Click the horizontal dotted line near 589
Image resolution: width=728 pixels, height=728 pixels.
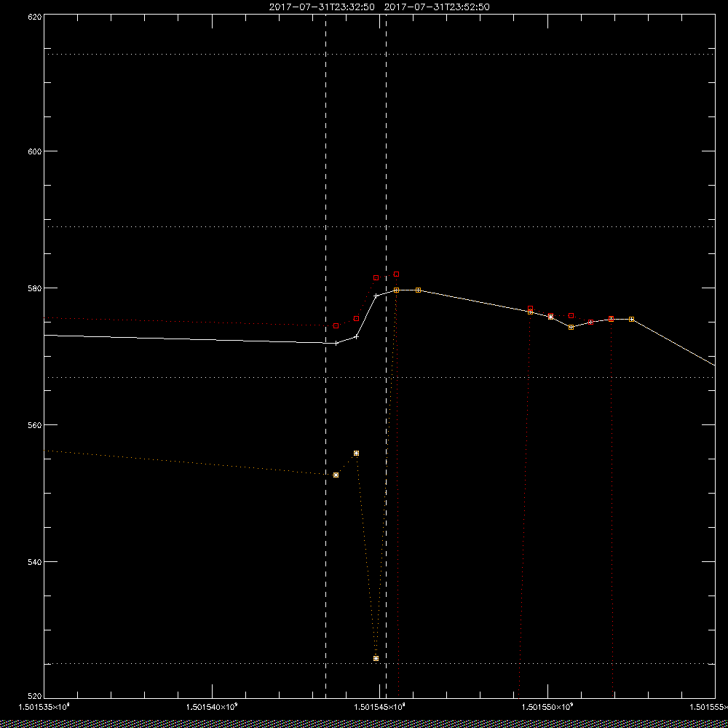[x=379, y=227]
